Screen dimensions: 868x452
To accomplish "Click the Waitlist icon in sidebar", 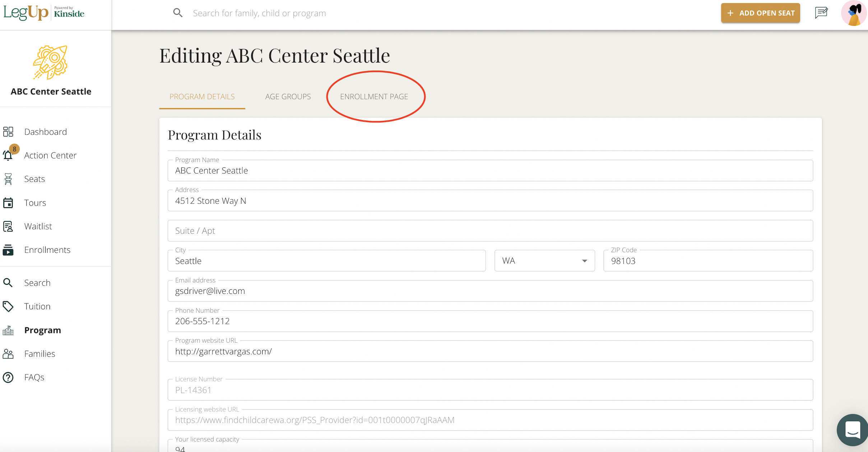I will pyautogui.click(x=8, y=226).
